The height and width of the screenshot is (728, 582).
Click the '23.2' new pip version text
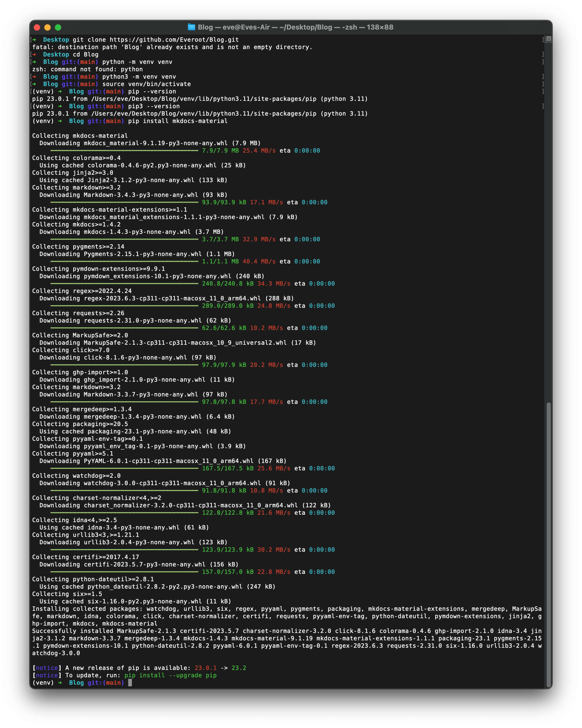(239, 668)
